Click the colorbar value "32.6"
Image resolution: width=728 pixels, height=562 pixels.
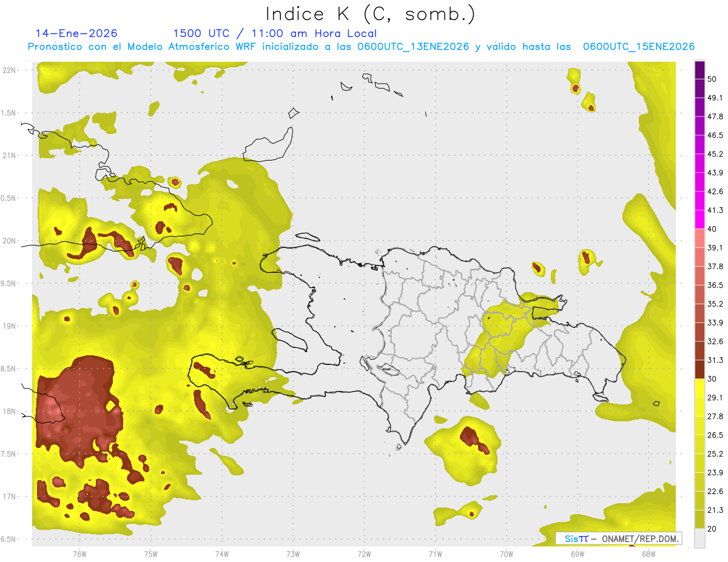(x=715, y=341)
